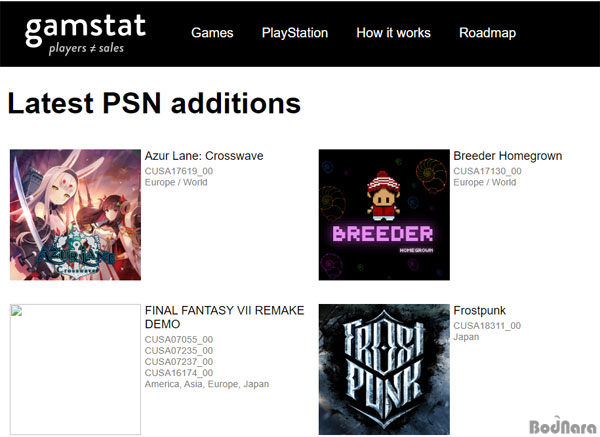Open the PlayStation menu item

pyautogui.click(x=295, y=33)
